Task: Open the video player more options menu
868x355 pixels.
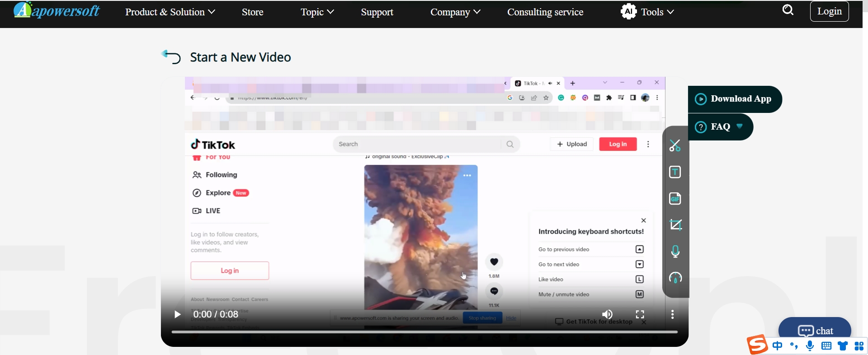Action: (x=673, y=314)
